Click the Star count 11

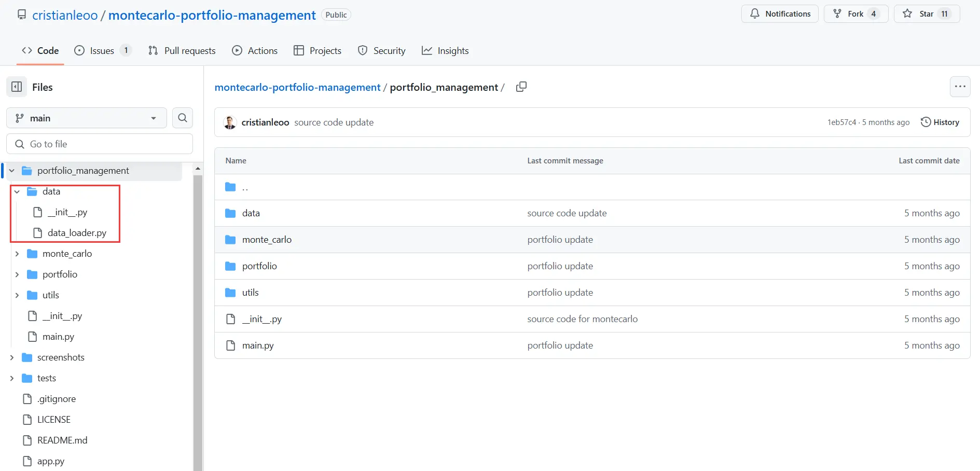[x=944, y=14]
